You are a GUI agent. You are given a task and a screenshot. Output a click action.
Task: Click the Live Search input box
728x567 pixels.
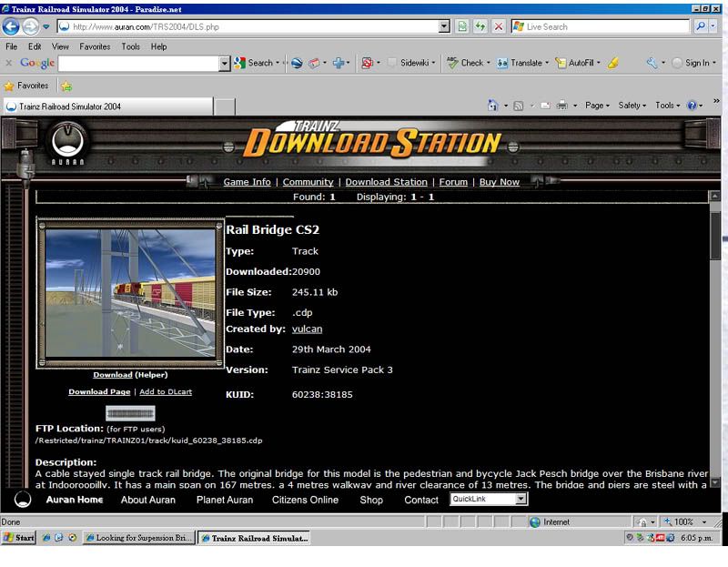click(601, 27)
